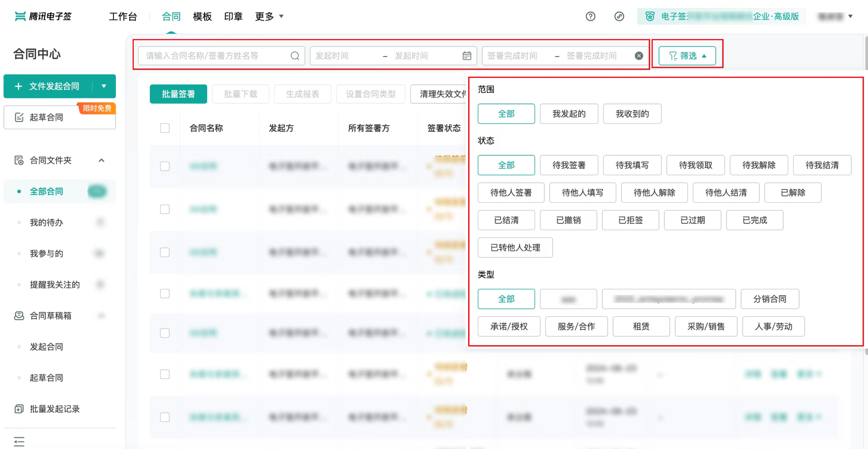Select status filter 已撤销
The width and height of the screenshot is (868, 449).
(x=568, y=220)
